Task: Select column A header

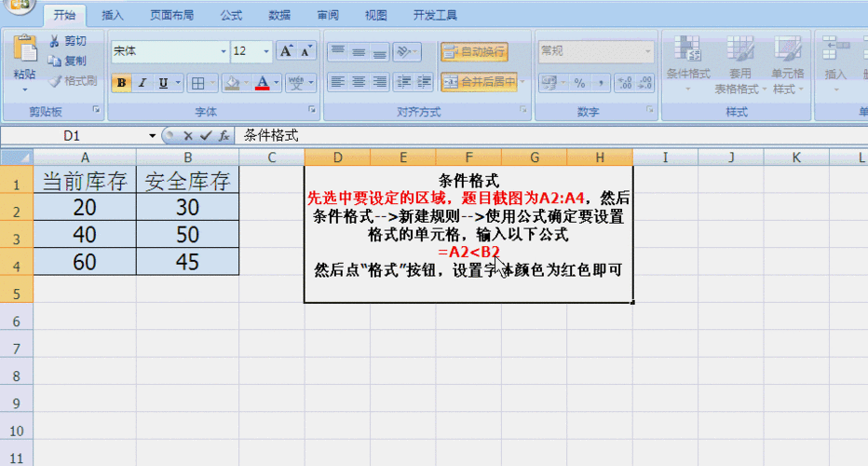Action: click(x=85, y=158)
